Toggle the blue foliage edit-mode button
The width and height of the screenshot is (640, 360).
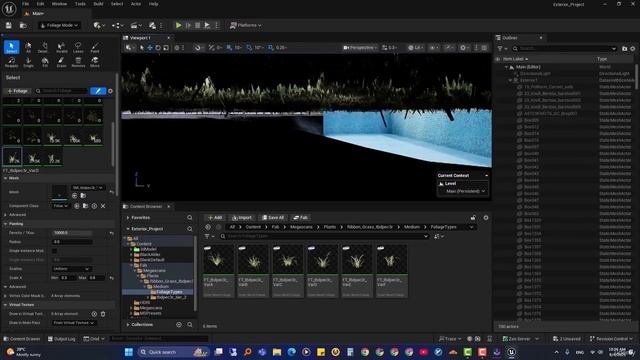click(x=98, y=91)
